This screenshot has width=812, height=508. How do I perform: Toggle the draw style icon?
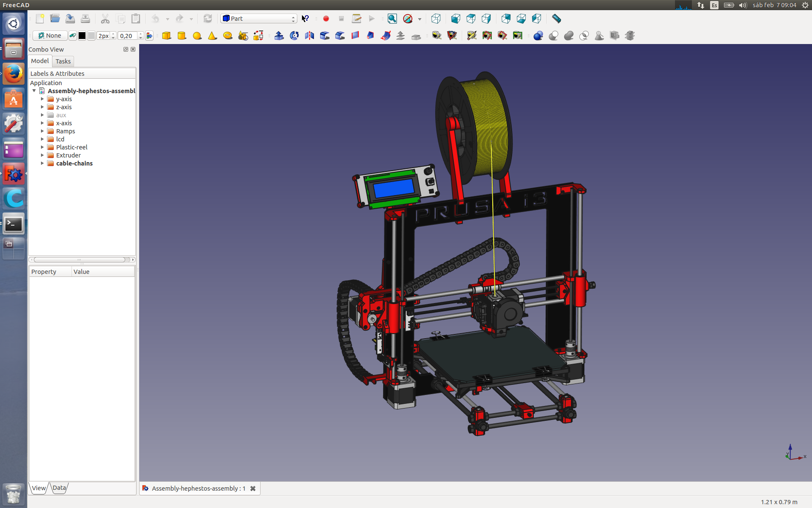408,19
